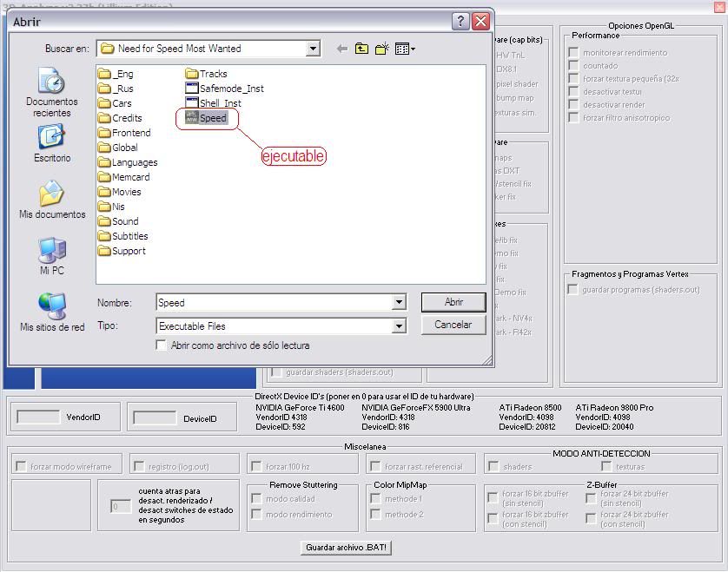This screenshot has height=572, width=728.
Task: Click 'NVIDIA GeForceFX 5900 Ultra' text
Action: pos(415,407)
